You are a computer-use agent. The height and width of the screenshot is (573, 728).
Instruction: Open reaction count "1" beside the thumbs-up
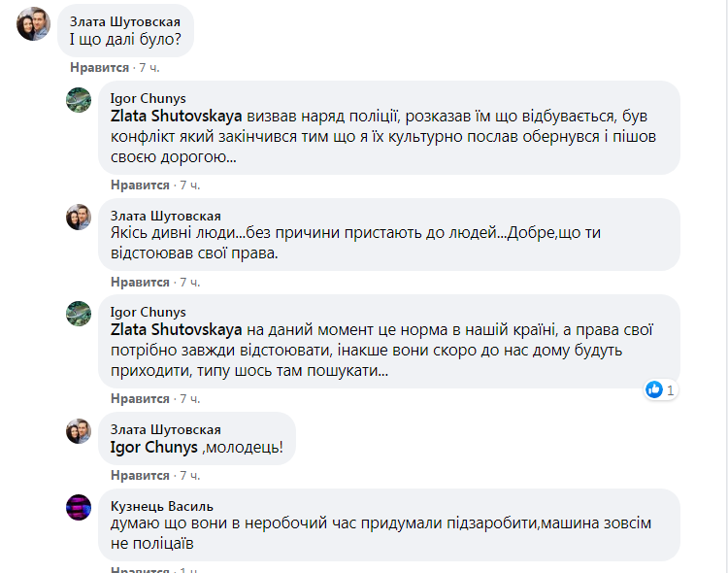coord(671,389)
